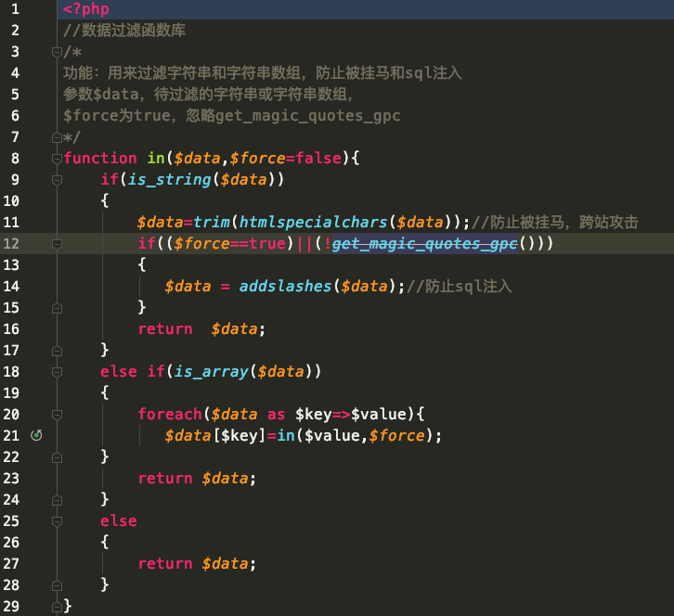Click the 'return' keyword on line 23
The image size is (674, 616).
pyautogui.click(x=165, y=478)
